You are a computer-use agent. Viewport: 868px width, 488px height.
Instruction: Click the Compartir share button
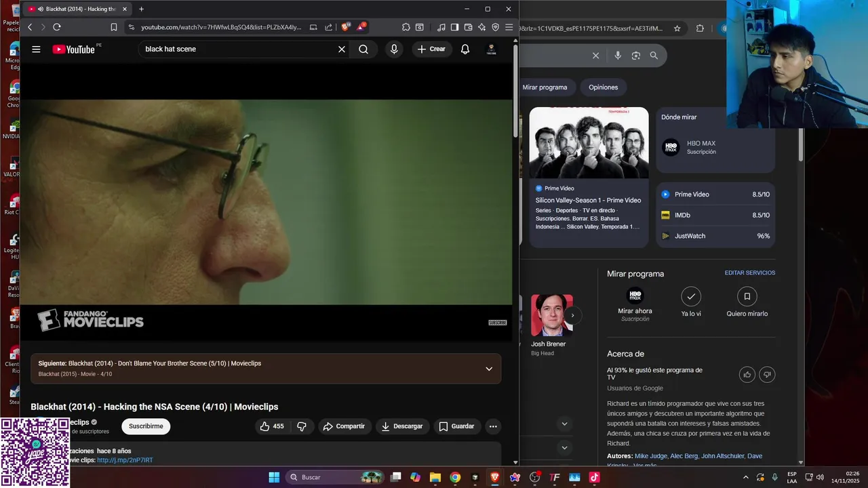point(344,426)
